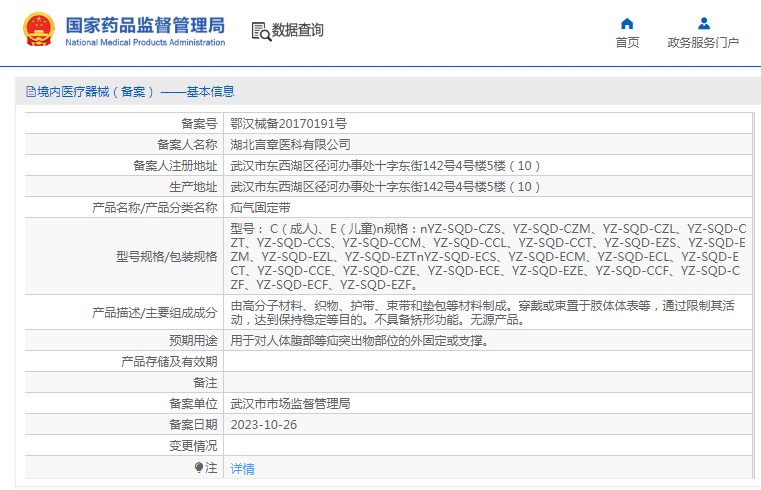Open the 详情 link
The image size is (761, 490).
pyautogui.click(x=242, y=469)
